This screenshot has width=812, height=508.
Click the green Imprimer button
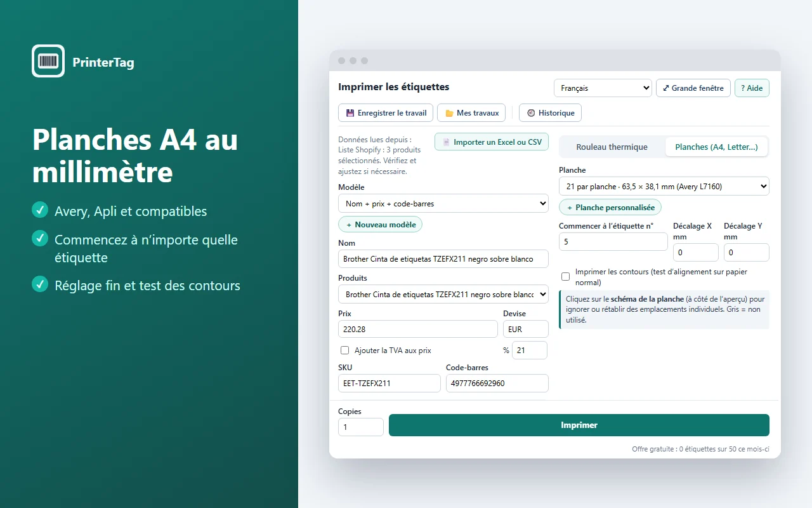(579, 425)
